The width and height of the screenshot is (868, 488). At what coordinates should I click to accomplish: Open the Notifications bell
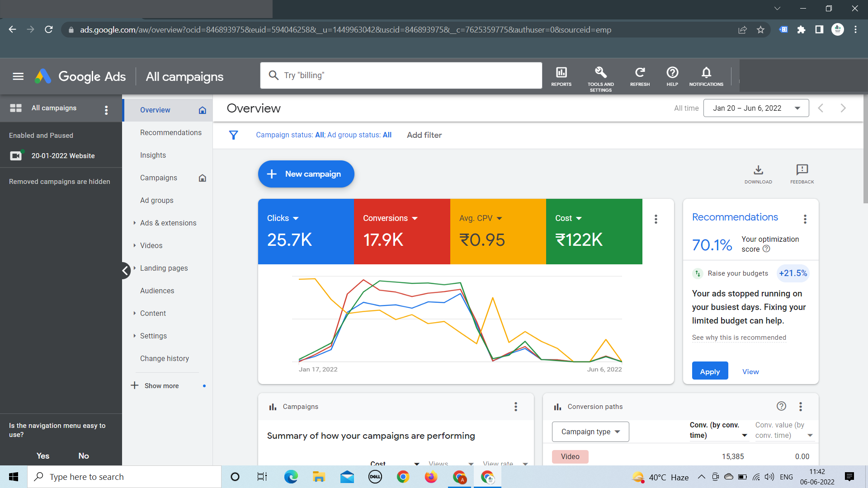(x=706, y=76)
